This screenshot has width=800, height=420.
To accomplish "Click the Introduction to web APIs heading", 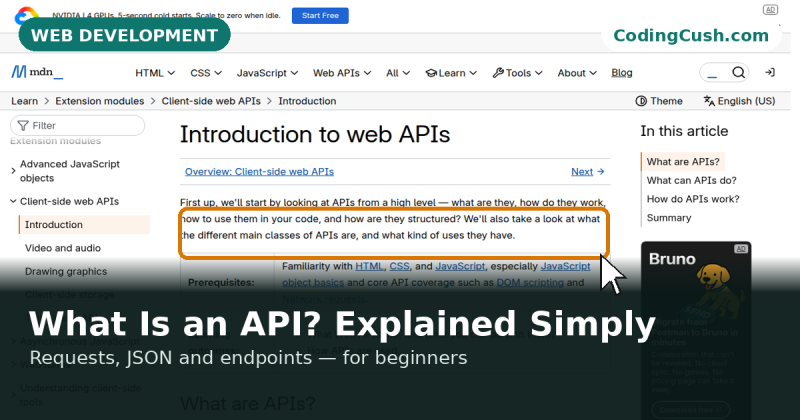I will click(315, 135).
